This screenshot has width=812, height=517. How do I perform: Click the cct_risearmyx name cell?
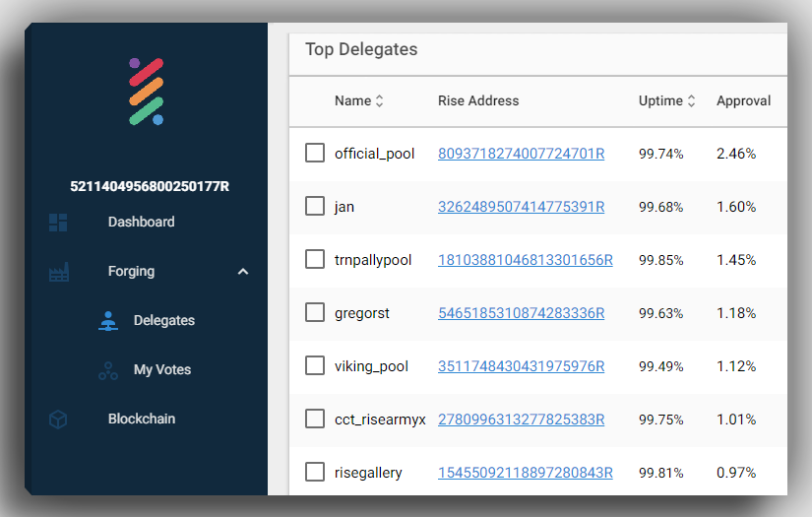[x=380, y=420]
